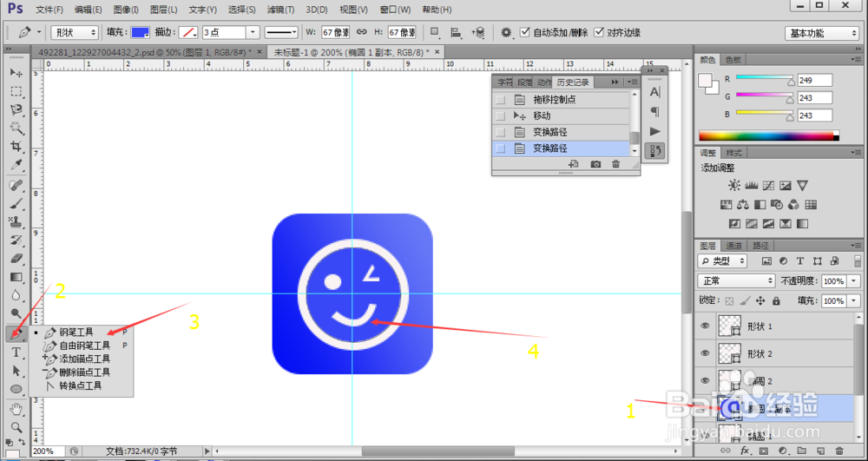The image size is (868, 461).
Task: Select the Lasso tool
Action: point(16,109)
